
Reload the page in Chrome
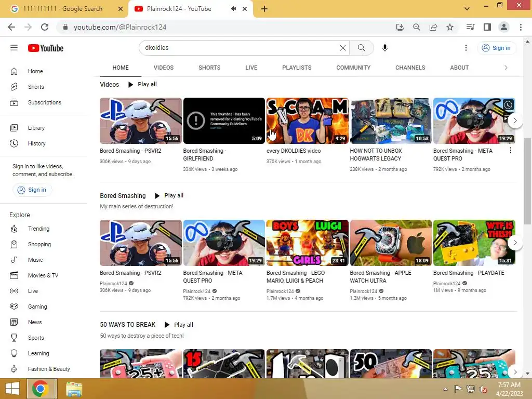(x=45, y=27)
